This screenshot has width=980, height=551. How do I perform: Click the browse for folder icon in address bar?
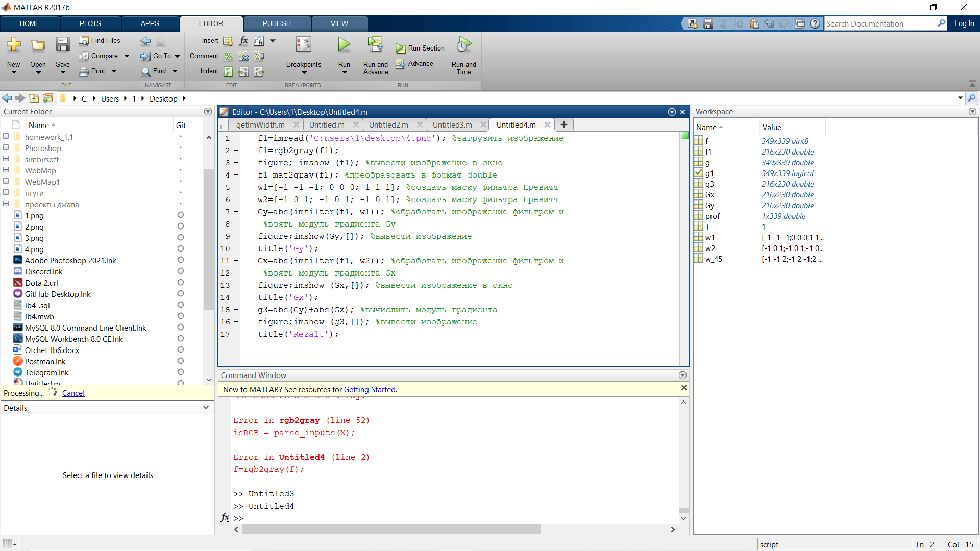[48, 98]
